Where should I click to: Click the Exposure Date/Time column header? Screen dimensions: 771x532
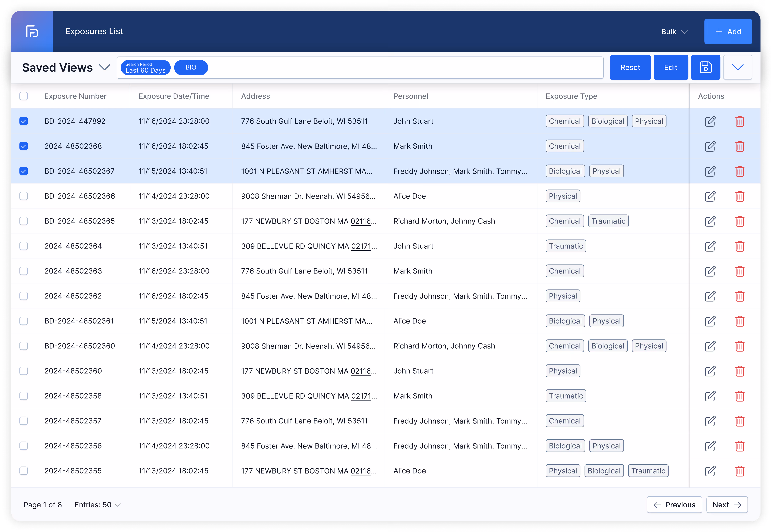pyautogui.click(x=174, y=96)
